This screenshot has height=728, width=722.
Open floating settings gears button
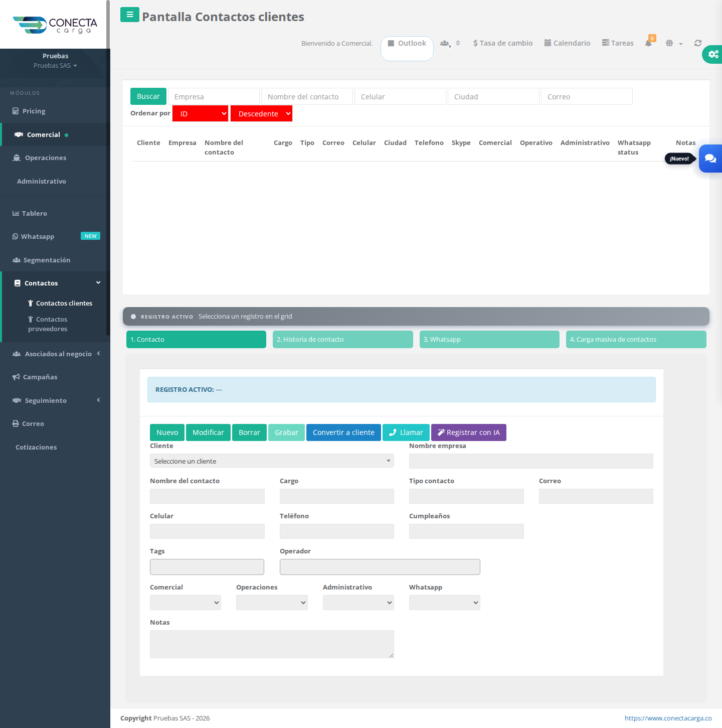712,54
